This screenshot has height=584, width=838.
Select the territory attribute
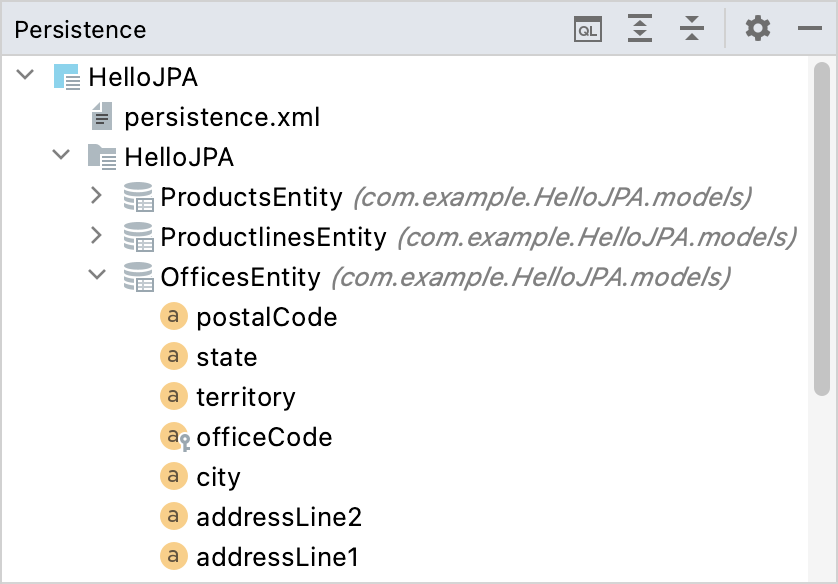[246, 397]
